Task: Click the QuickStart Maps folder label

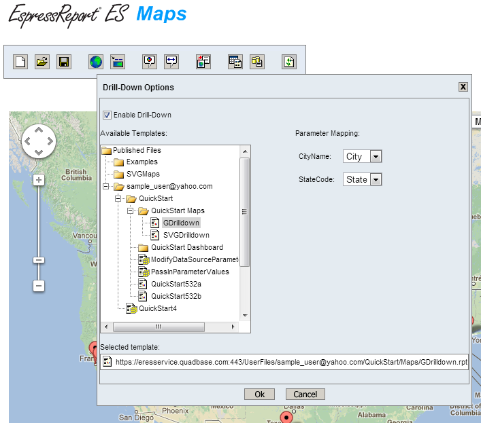Action: (178, 211)
